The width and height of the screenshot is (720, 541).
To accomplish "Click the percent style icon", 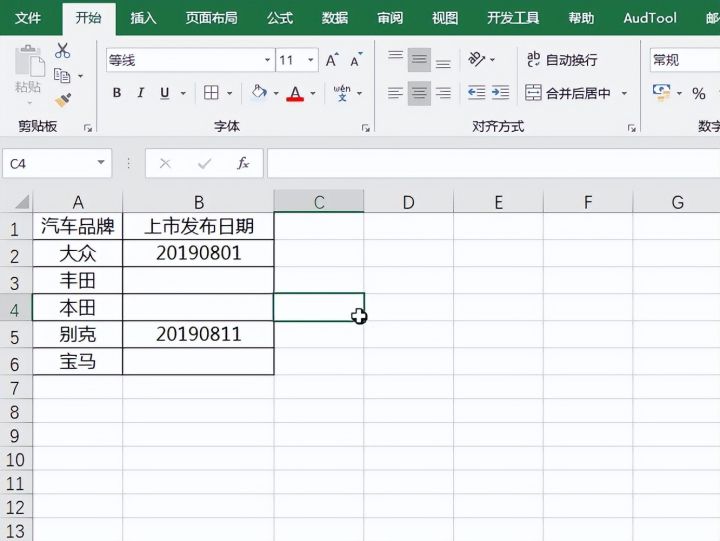I will coord(699,94).
